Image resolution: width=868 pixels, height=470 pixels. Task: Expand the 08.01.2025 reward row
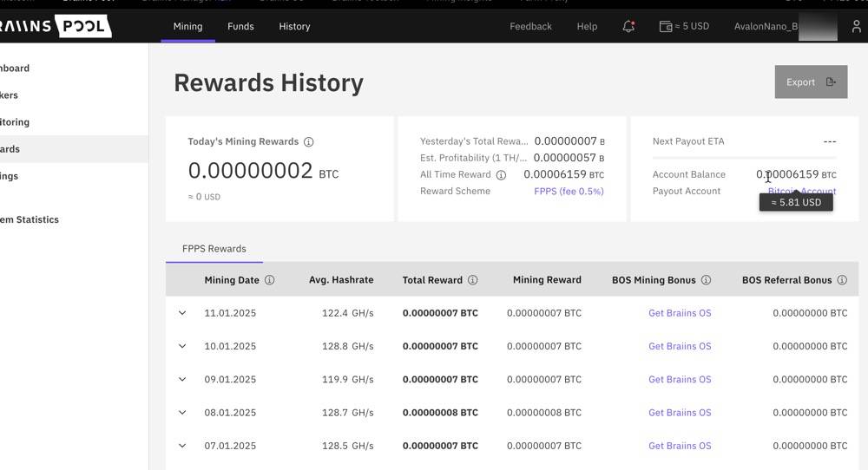[182, 413]
